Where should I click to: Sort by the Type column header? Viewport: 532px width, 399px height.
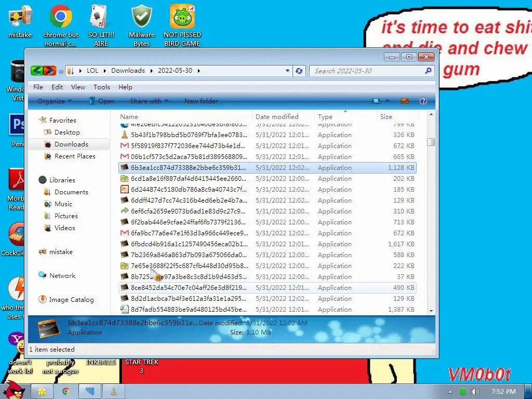345,117
